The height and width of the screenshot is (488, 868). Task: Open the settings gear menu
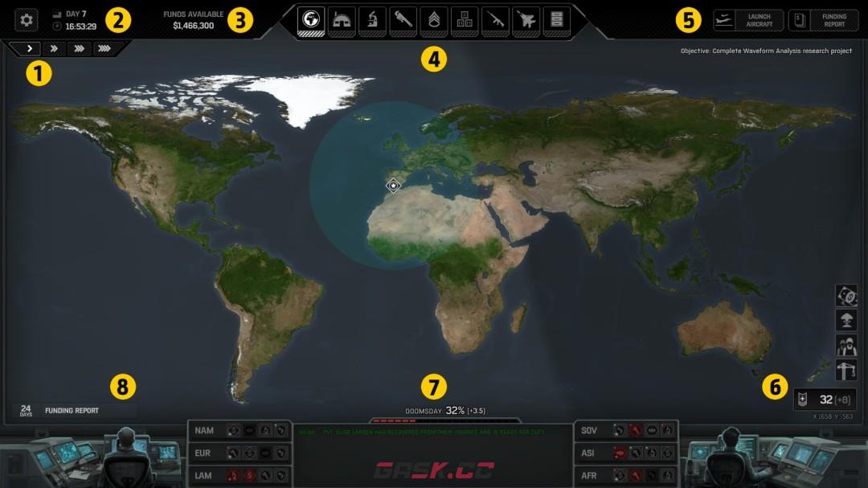click(x=27, y=20)
